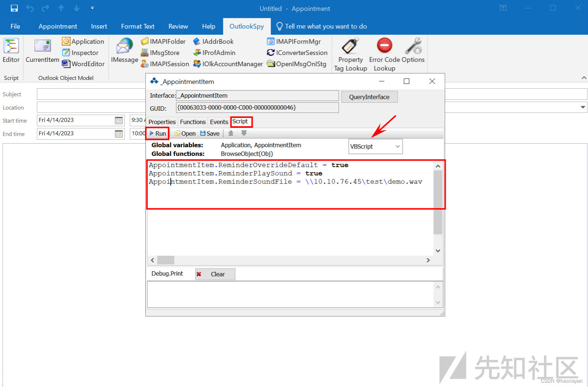This screenshot has height=387, width=588.
Task: Maximize the _AppointmentItem dialog
Action: [x=407, y=81]
